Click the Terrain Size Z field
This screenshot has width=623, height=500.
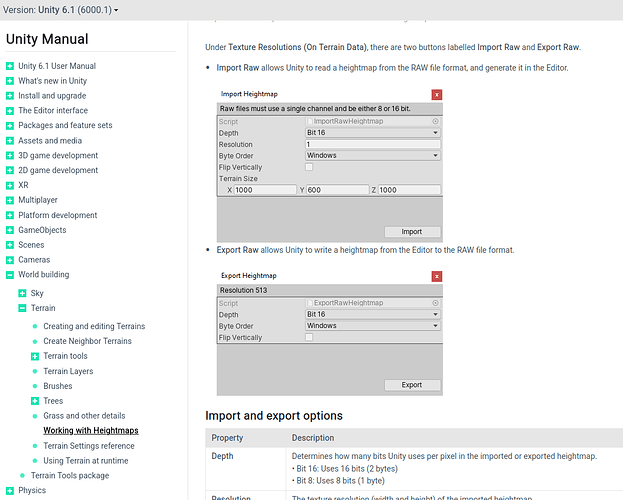(409, 190)
